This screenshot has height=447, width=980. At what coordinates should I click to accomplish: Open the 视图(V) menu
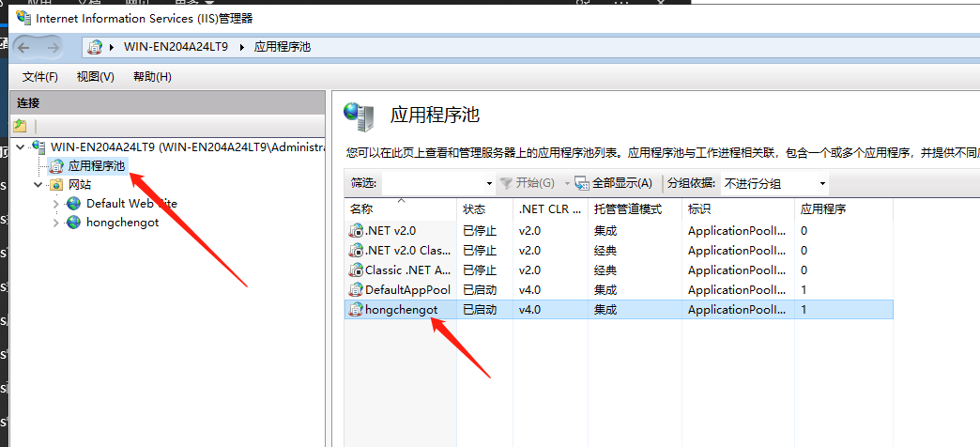coord(96,77)
